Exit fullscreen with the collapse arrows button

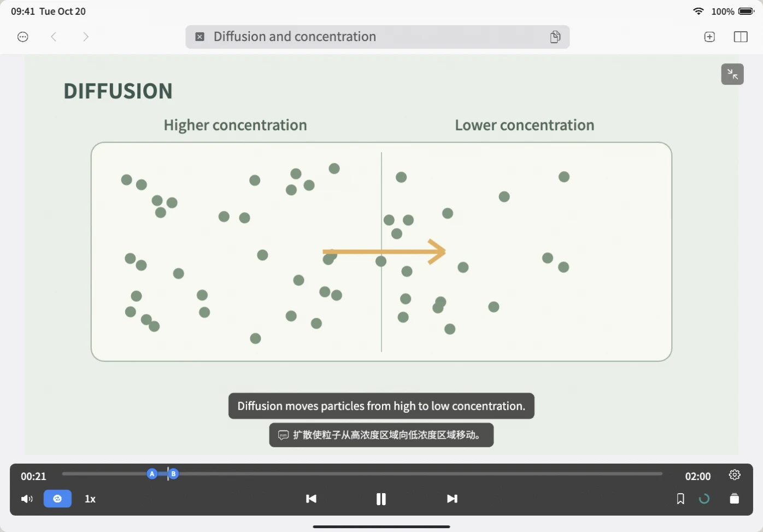coord(732,74)
